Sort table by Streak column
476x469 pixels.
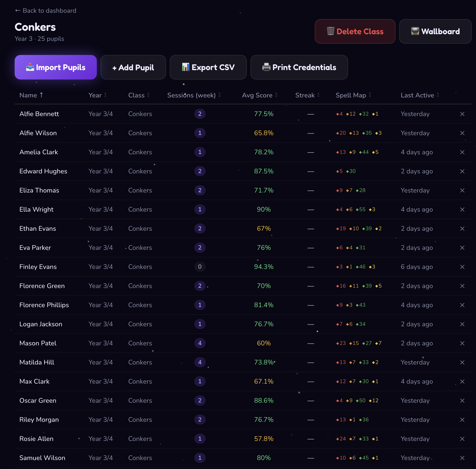(307, 95)
